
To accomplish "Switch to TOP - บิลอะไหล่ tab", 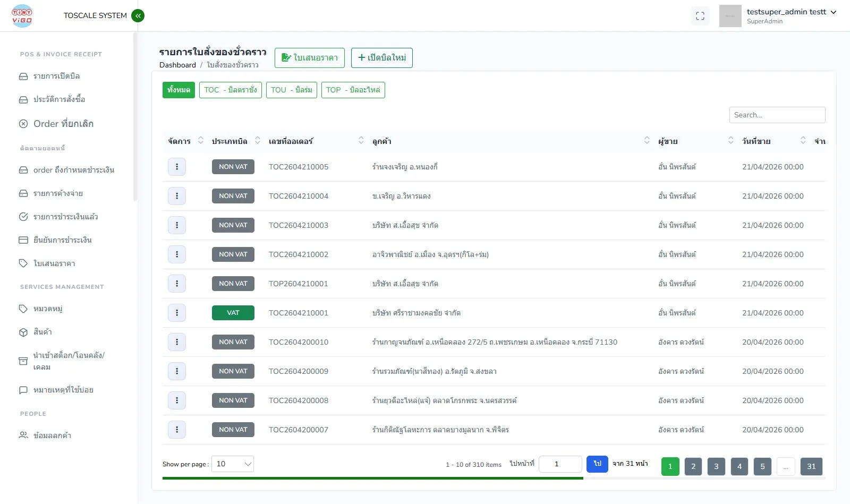I will pos(353,90).
